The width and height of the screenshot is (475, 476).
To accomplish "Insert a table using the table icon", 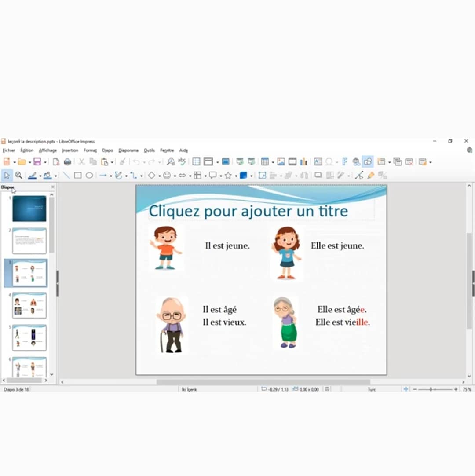I will (265, 162).
